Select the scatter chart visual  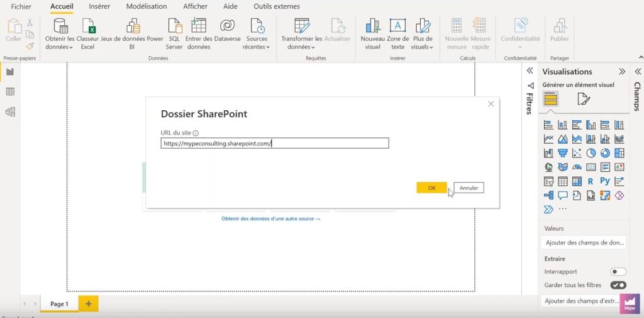(577, 154)
